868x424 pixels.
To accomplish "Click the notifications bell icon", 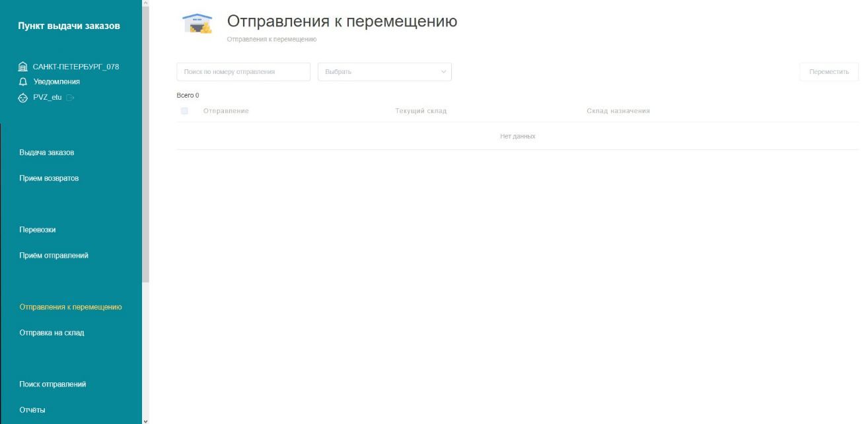I will 23,82.
